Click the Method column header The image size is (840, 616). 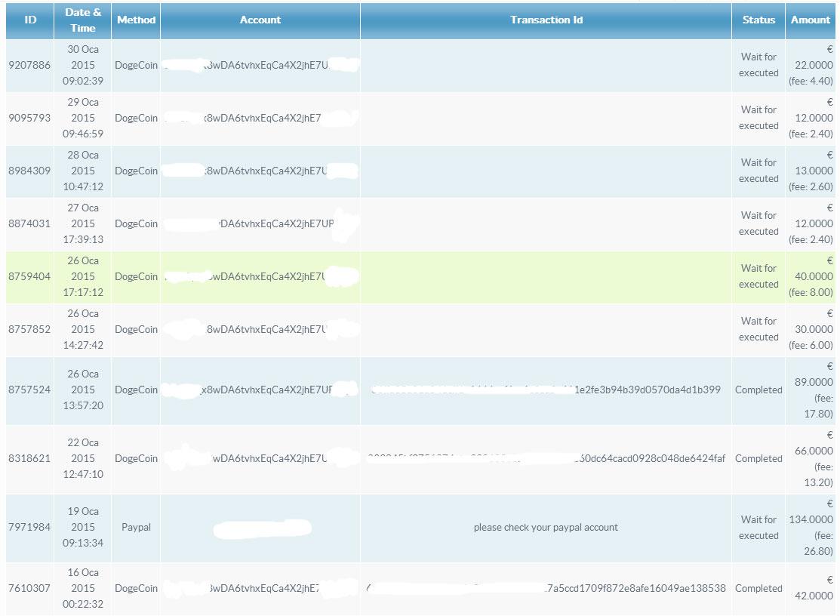[136, 20]
